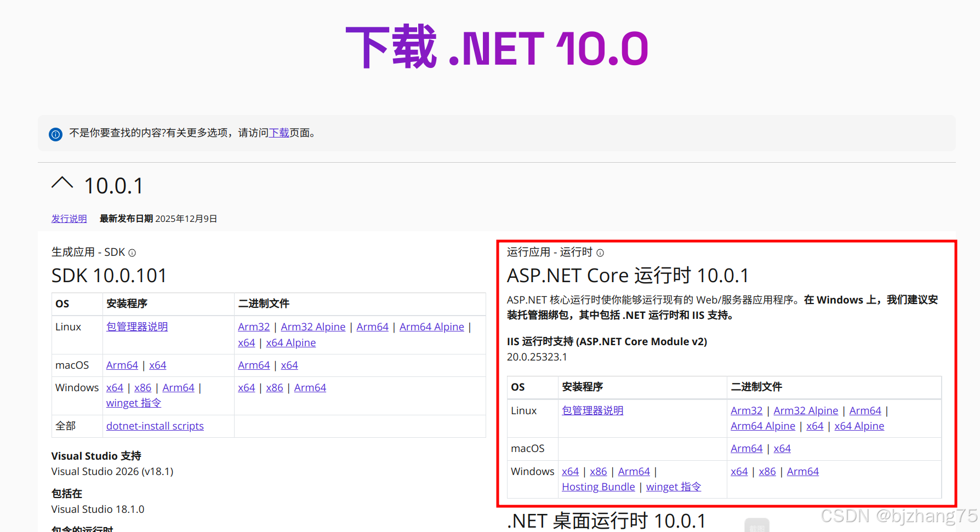
Task: Download ASP.NET Core Linux Arm32 Alpine binary
Action: click(x=806, y=410)
